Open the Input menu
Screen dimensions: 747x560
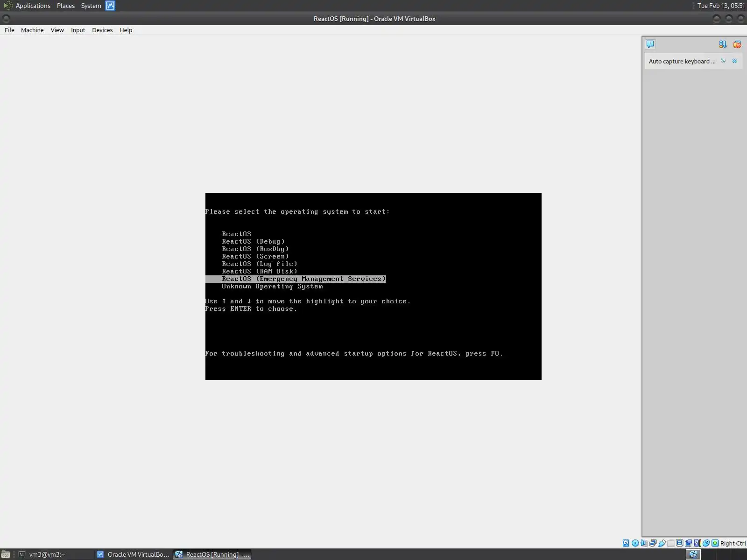pyautogui.click(x=78, y=30)
